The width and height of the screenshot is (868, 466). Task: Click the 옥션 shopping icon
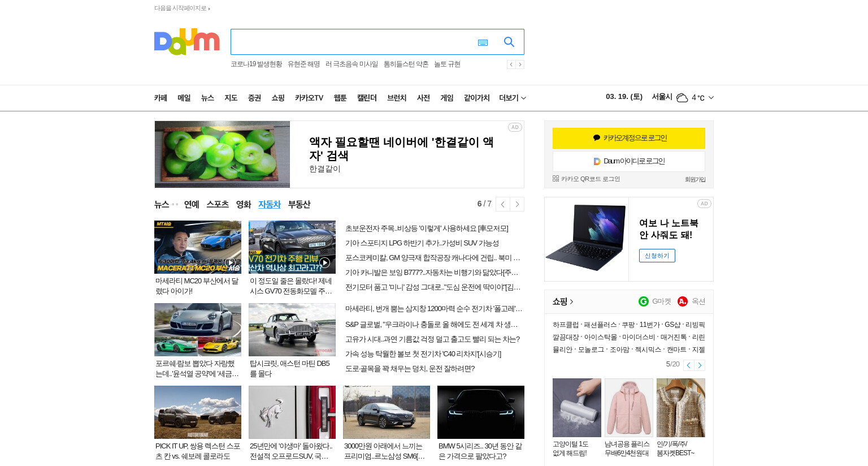(x=683, y=301)
